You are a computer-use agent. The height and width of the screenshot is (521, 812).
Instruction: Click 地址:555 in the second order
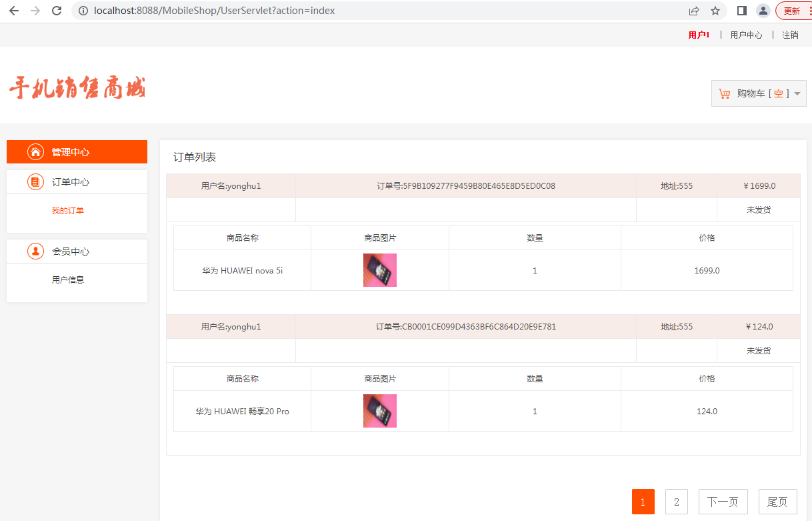click(677, 327)
